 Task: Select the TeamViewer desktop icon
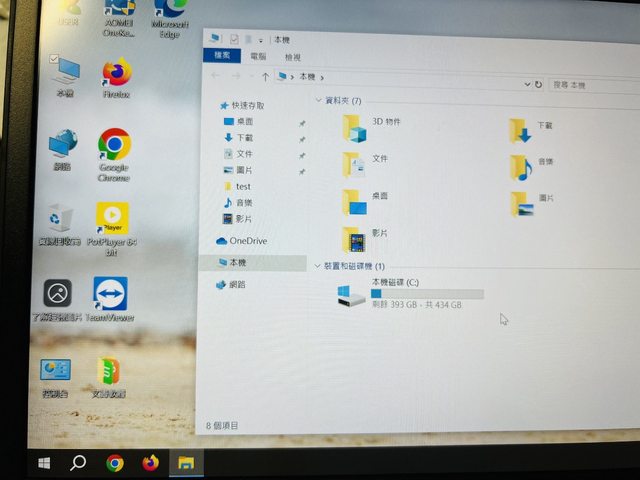pos(110,295)
